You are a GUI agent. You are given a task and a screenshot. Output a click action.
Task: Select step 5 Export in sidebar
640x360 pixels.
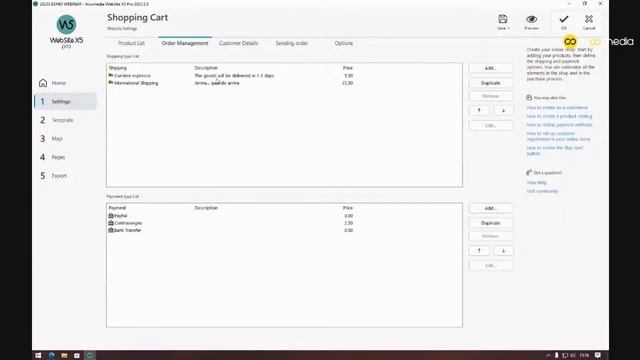[x=53, y=176]
